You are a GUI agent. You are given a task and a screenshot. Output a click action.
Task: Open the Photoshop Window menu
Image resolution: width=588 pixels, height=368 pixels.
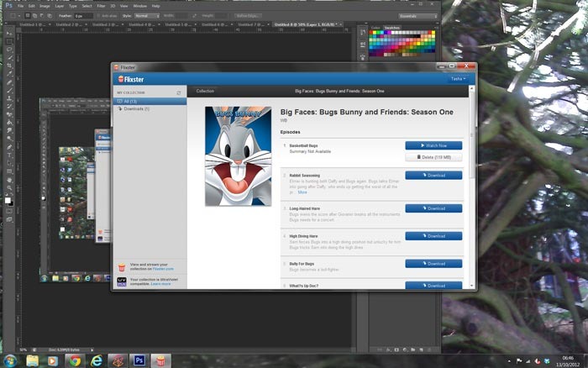point(140,6)
